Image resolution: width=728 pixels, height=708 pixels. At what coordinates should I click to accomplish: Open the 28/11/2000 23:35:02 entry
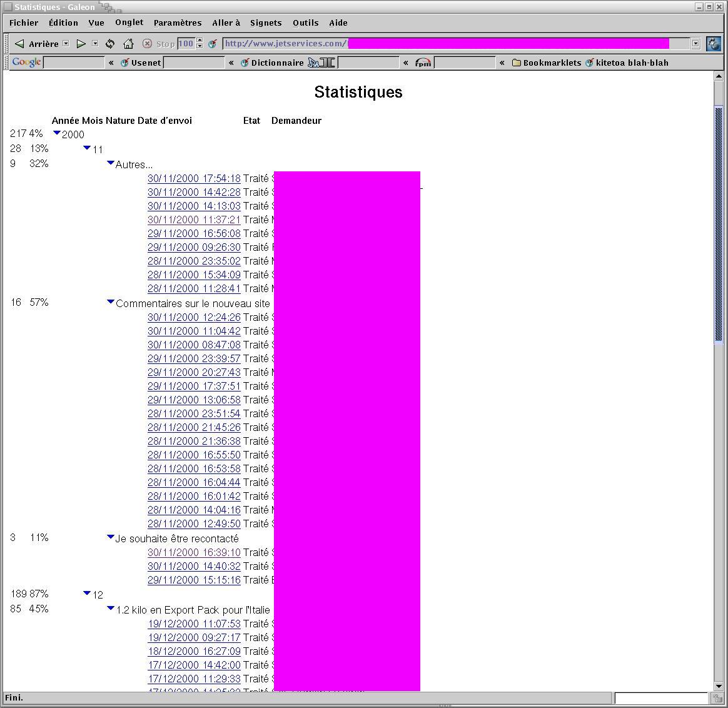pyautogui.click(x=194, y=261)
